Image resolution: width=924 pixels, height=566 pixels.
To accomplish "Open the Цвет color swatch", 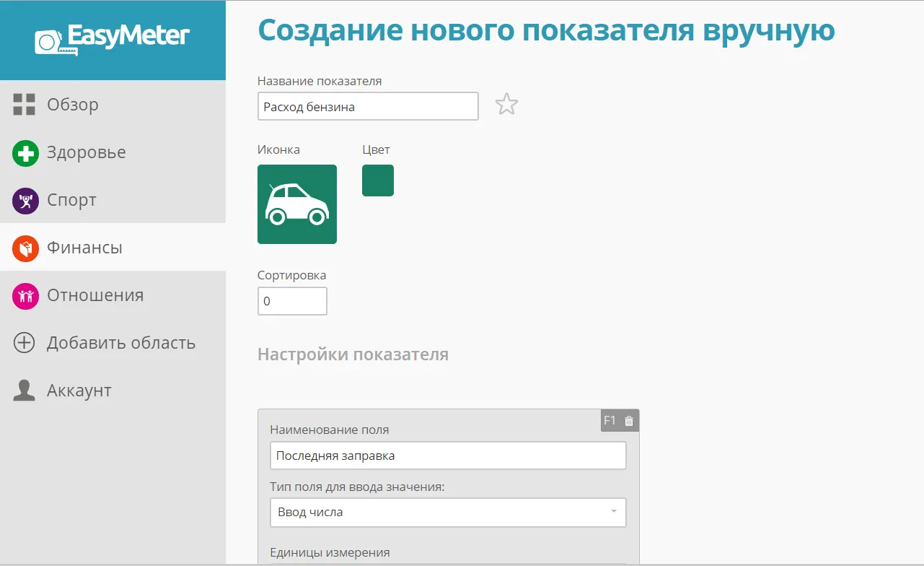I will (x=377, y=180).
